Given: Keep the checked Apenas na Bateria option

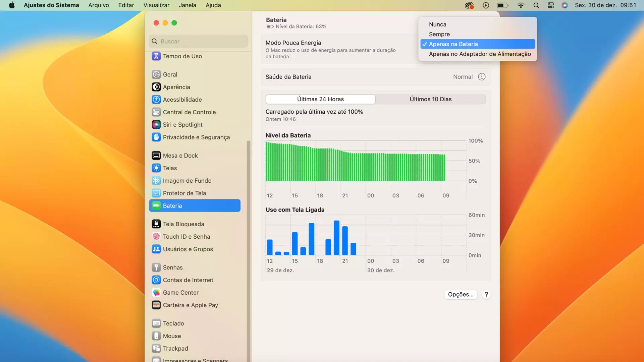Looking at the screenshot, I should pyautogui.click(x=453, y=44).
